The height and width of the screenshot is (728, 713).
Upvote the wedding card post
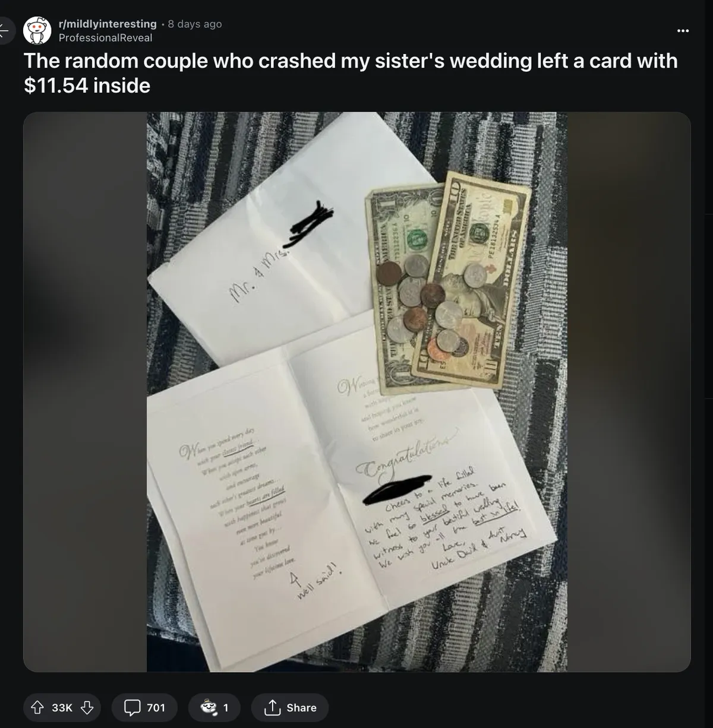[37, 708]
